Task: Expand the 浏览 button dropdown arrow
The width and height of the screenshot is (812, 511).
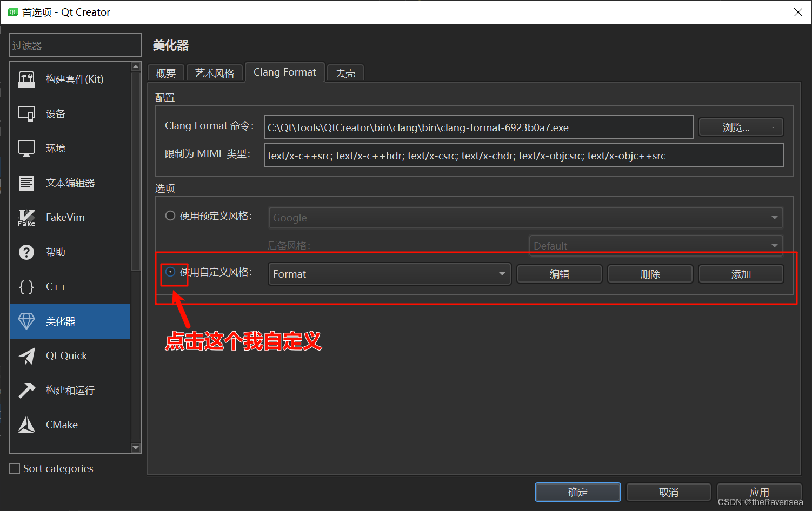Action: click(x=773, y=127)
